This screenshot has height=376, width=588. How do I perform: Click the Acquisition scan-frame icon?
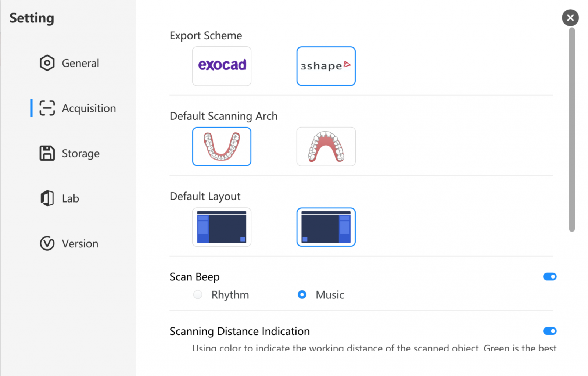tap(47, 108)
